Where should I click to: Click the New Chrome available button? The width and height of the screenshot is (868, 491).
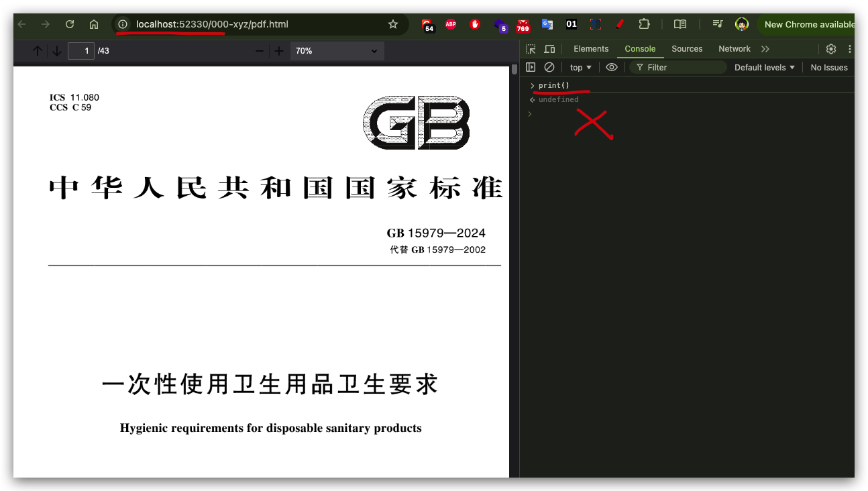pos(806,24)
